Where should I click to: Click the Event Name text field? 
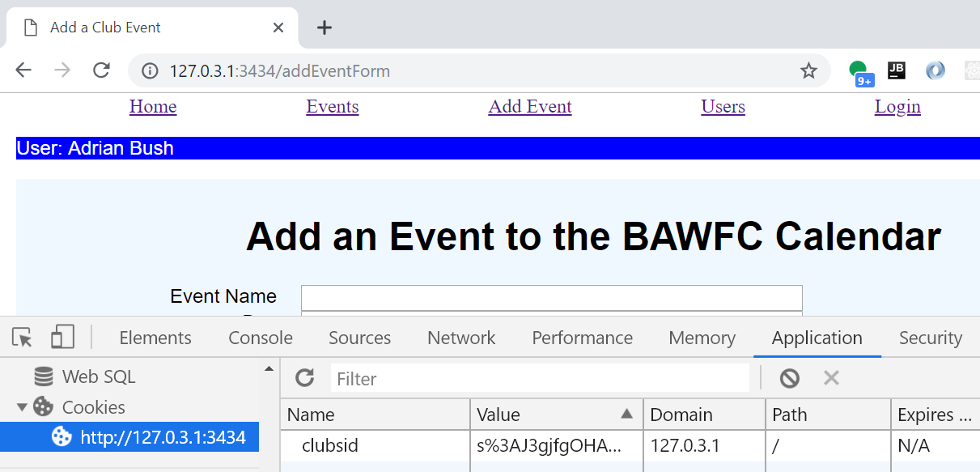(551, 297)
